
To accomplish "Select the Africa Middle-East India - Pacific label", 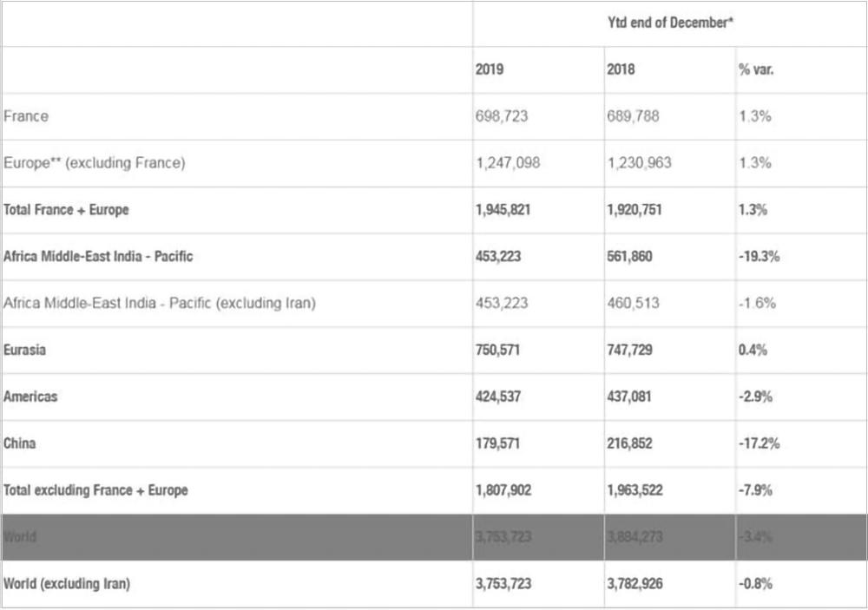I will click(98, 257).
